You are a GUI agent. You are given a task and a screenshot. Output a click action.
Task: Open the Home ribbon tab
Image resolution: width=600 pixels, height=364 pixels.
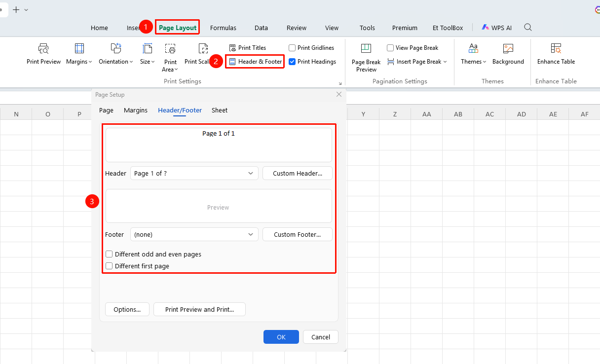pyautogui.click(x=99, y=28)
